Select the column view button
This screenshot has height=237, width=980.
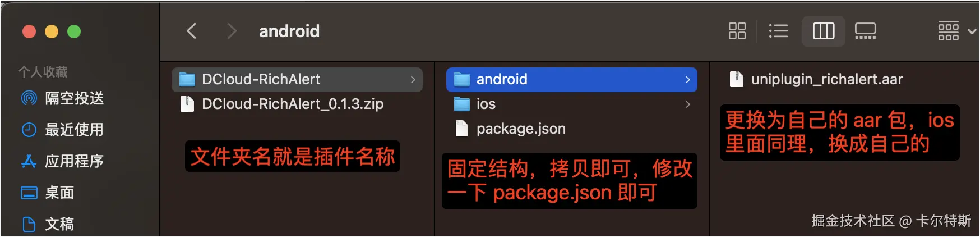pyautogui.click(x=823, y=31)
